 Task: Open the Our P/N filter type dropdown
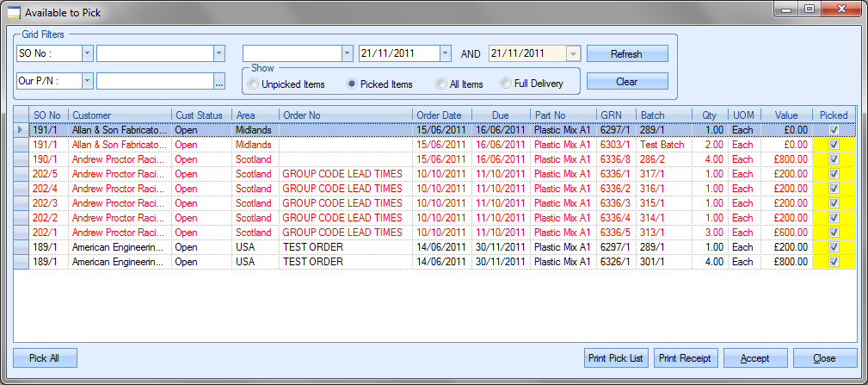pos(87,81)
